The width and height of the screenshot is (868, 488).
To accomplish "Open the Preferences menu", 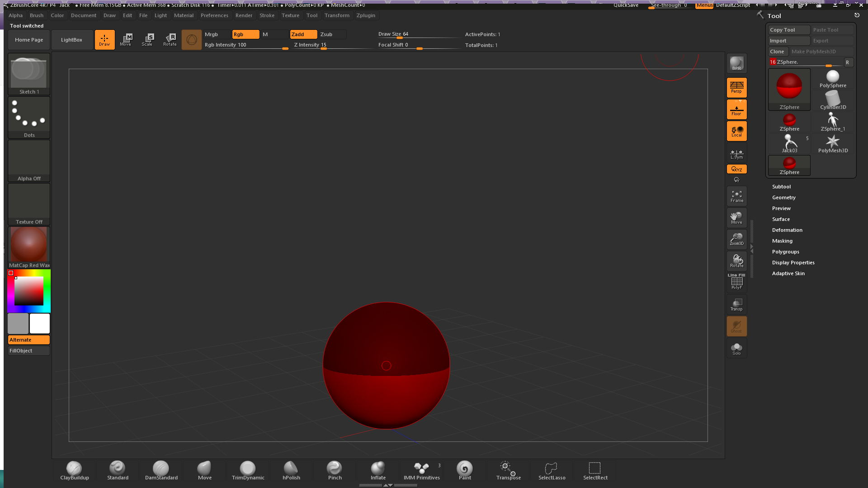I will pos(214,15).
